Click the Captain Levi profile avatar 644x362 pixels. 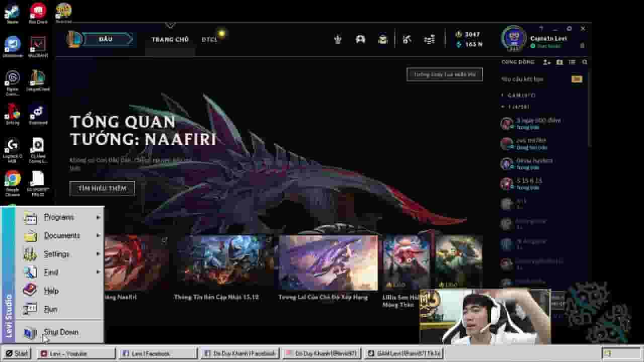click(x=514, y=39)
